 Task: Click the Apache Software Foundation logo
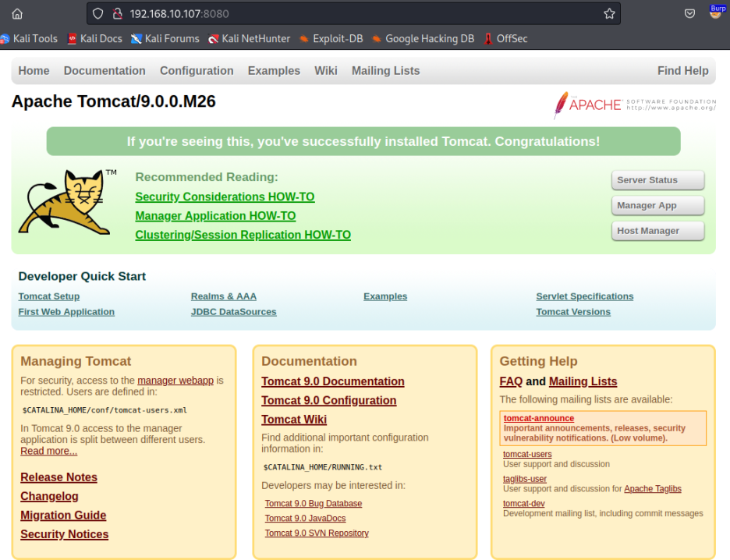click(x=635, y=105)
